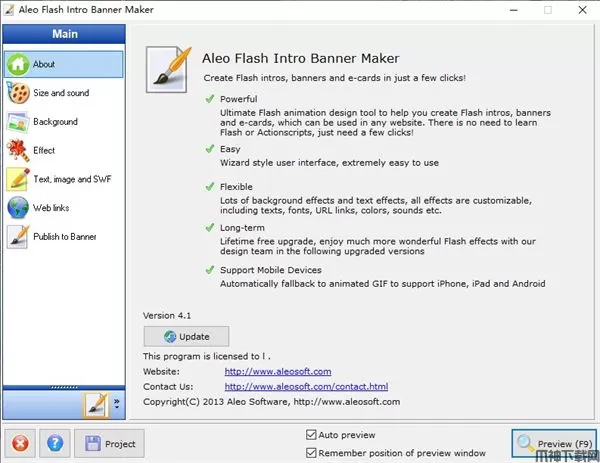600x463 pixels.
Task: Open the aleosoft contact.html link
Action: point(306,386)
